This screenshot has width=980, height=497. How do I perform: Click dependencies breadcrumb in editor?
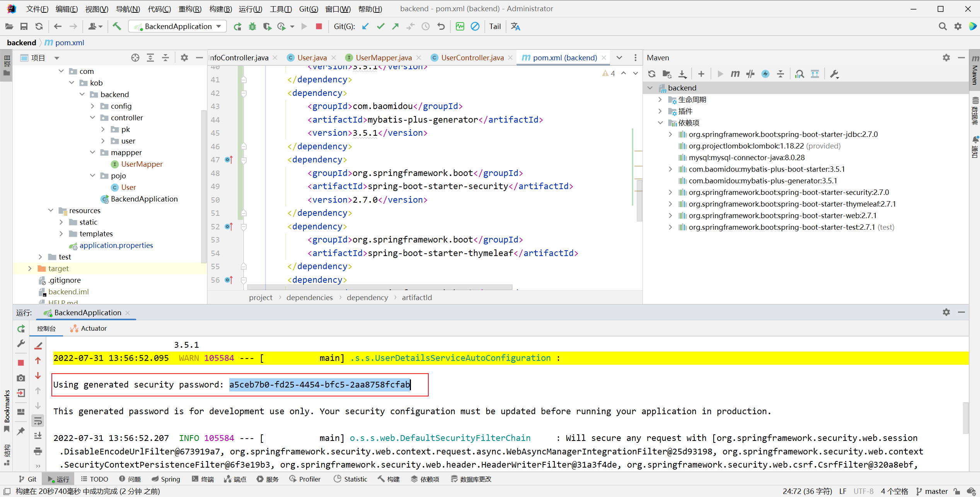(309, 297)
